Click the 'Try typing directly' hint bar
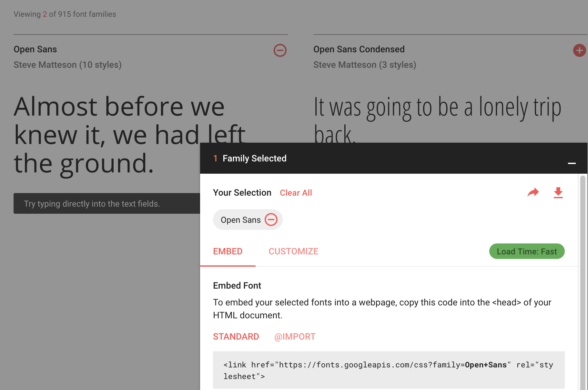 tap(107, 203)
